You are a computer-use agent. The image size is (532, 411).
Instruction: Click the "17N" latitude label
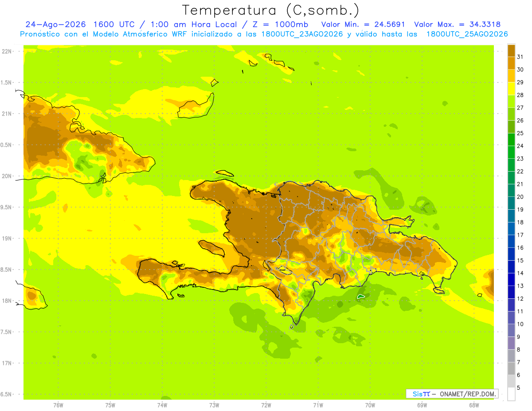pos(6,363)
